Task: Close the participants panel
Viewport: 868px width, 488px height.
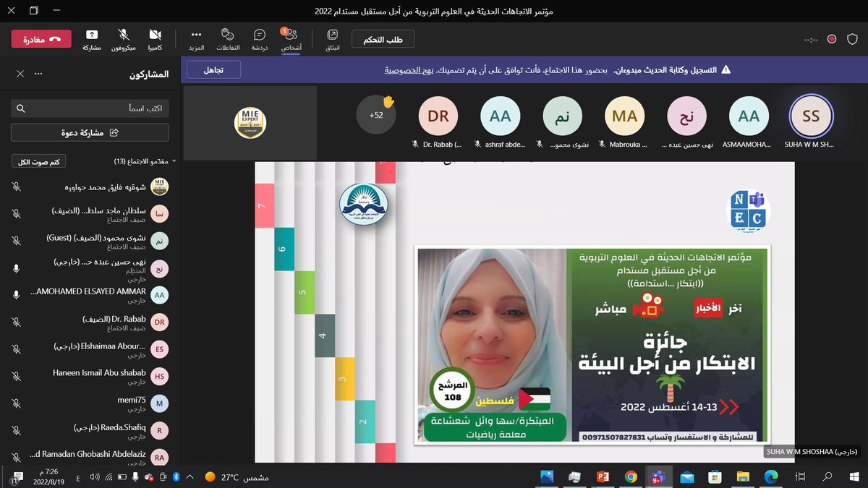Action: [x=20, y=74]
